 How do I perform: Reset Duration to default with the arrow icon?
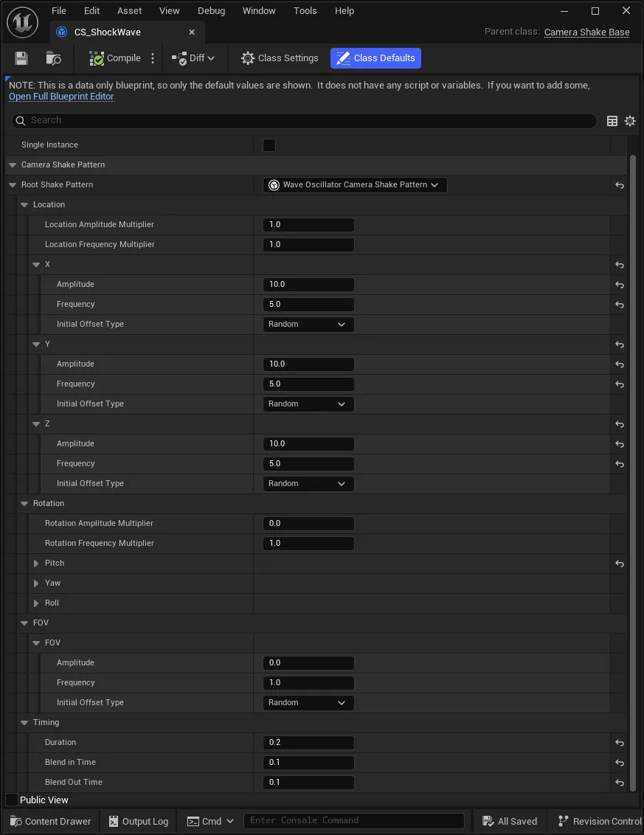[620, 743]
